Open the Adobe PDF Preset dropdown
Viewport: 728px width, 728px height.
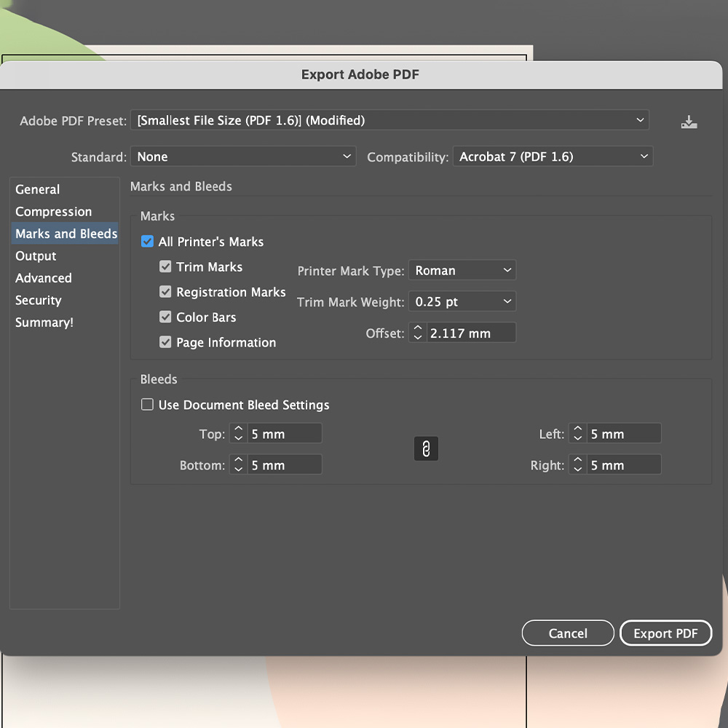(x=389, y=120)
